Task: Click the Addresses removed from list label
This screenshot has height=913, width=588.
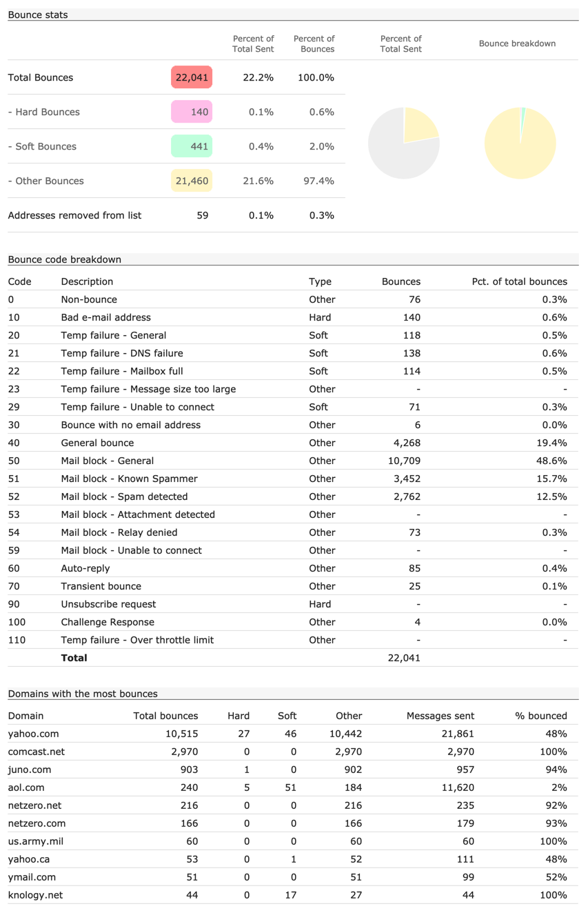Action: pos(74,215)
